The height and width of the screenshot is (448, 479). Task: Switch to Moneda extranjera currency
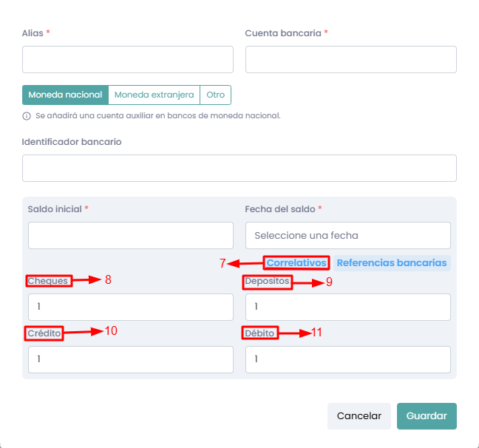(154, 95)
